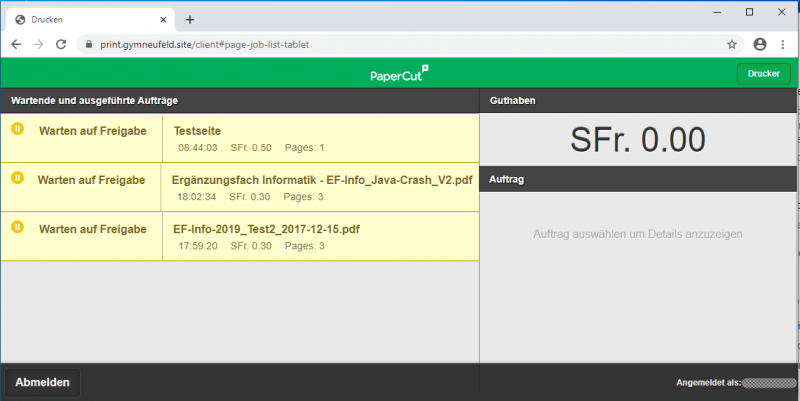Screen dimensions: 800x401
Task: Log out with Abmelden button
Action: [42, 382]
